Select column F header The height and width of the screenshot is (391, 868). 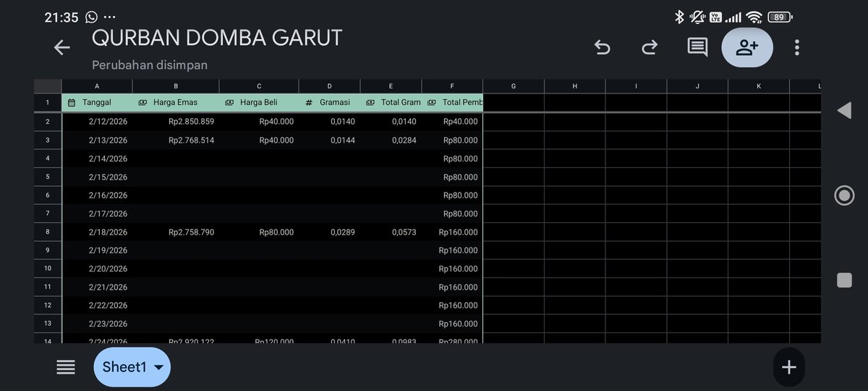[452, 86]
